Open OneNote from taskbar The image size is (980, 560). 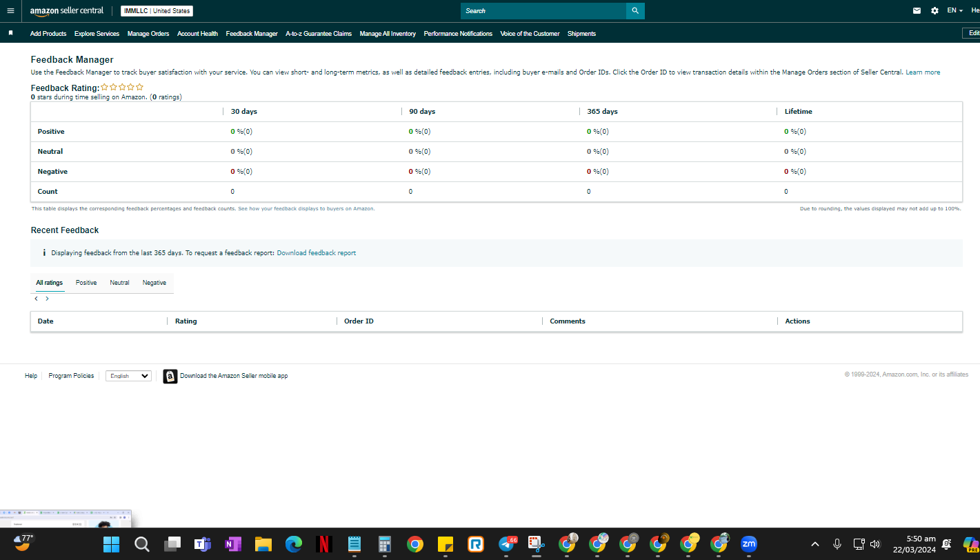click(232, 544)
